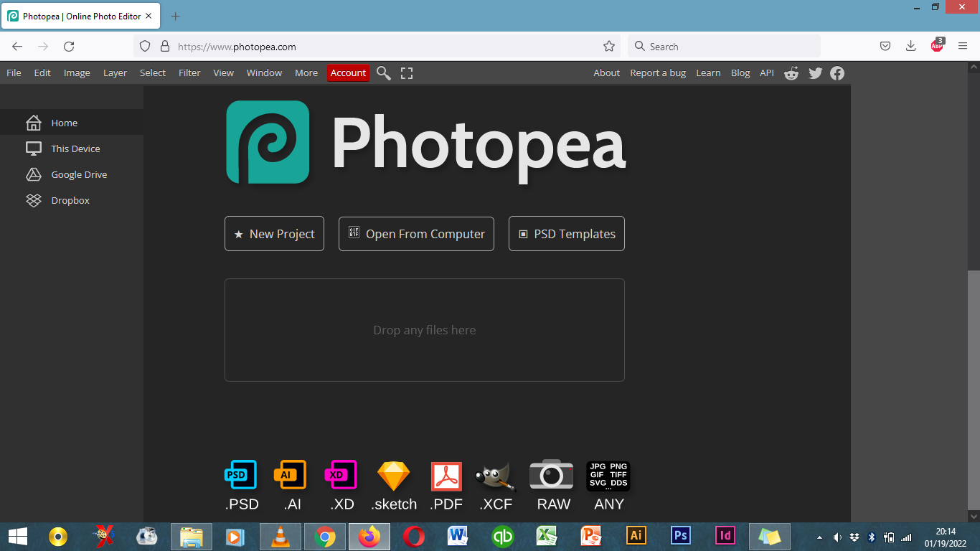This screenshot has width=980, height=551.
Task: Select This Device in the sidebar
Action: pyautogui.click(x=72, y=149)
